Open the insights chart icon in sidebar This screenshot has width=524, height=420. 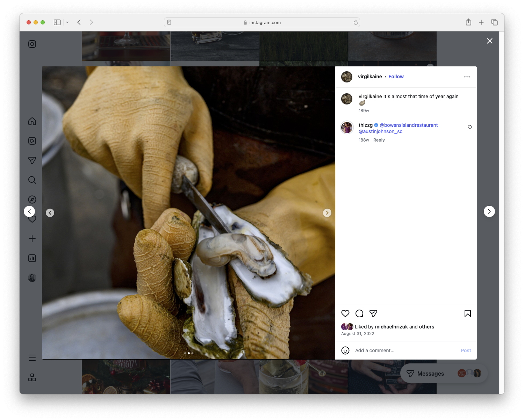point(32,258)
